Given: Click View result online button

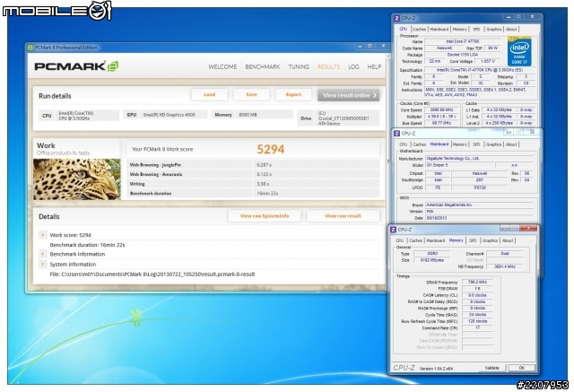Looking at the screenshot, I should point(349,95).
